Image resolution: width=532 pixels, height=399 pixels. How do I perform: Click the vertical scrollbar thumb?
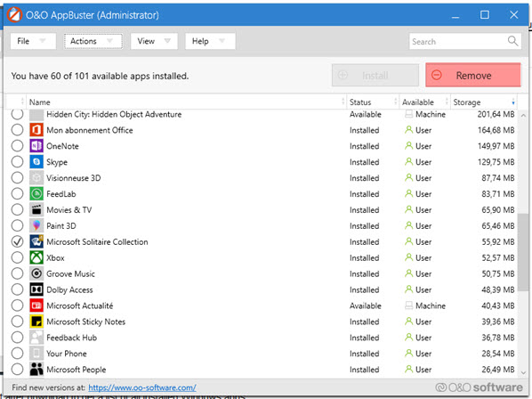click(523, 251)
